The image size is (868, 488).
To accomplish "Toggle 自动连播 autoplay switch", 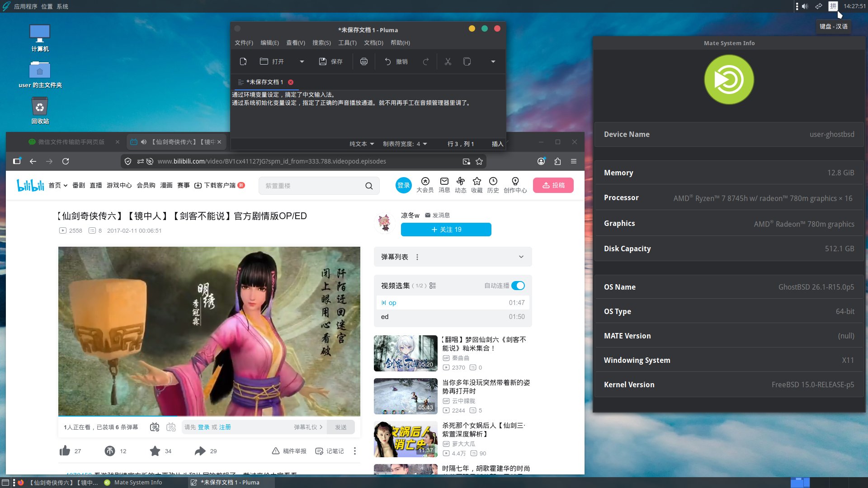I will pos(518,286).
